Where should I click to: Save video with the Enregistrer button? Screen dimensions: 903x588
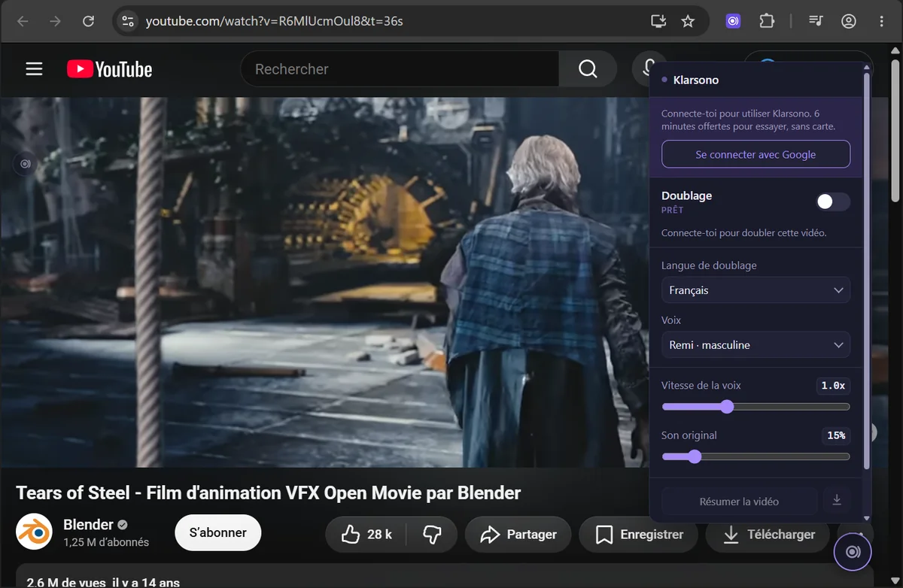(x=638, y=535)
